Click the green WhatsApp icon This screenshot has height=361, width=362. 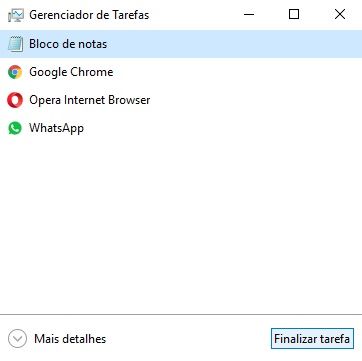(15, 128)
